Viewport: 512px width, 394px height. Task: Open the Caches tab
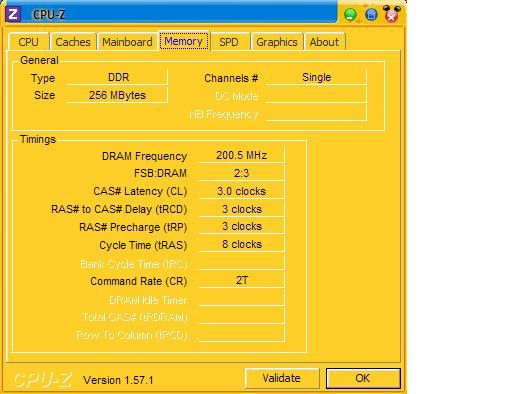coord(73,42)
